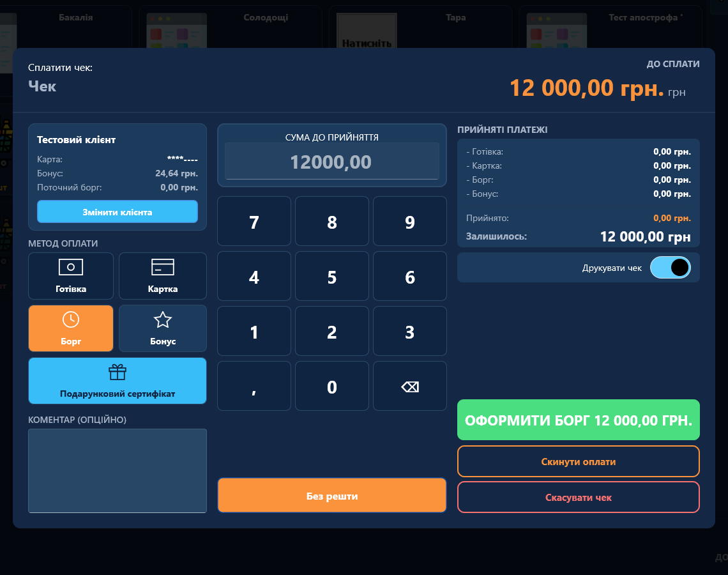The height and width of the screenshot is (575, 728).
Task: Click the Прийнято accepted amount 0,00 грн.
Action: (672, 218)
